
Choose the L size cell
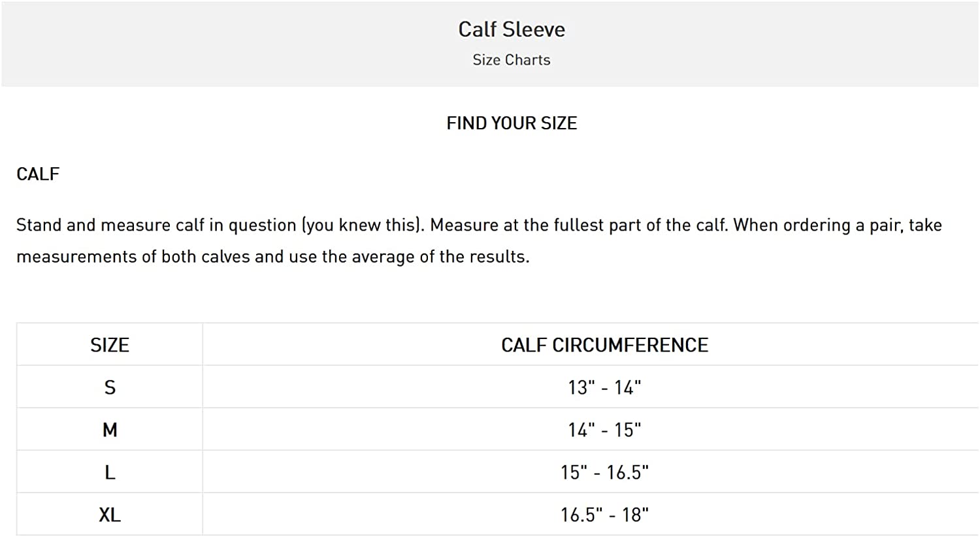[110, 472]
